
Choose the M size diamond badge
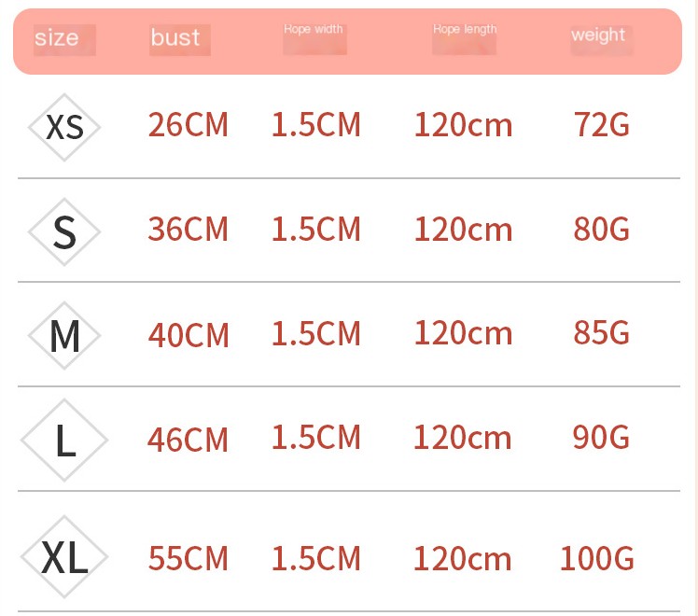(x=64, y=336)
